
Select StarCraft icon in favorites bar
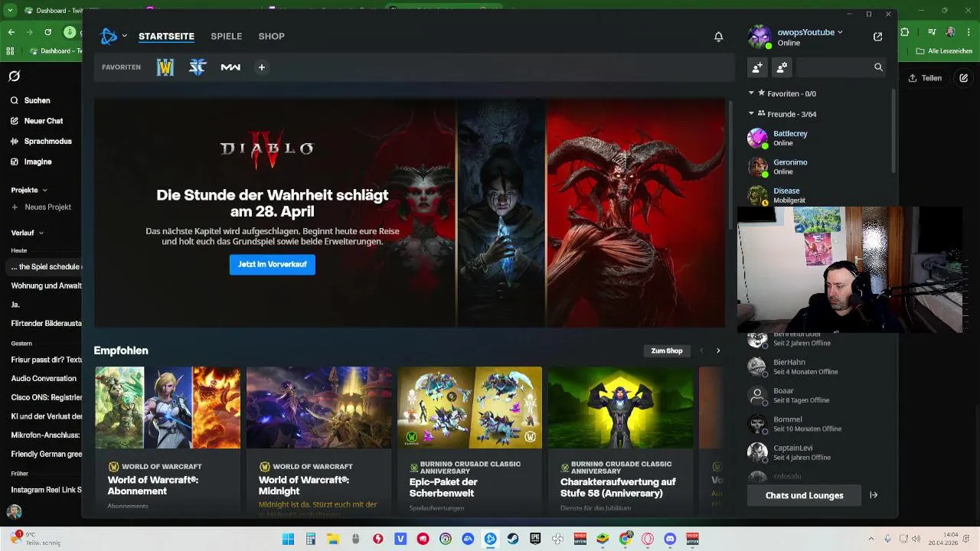tap(198, 67)
